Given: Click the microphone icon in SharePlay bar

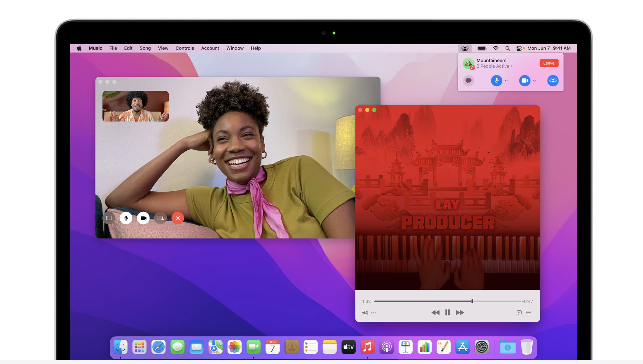Looking at the screenshot, I should coord(496,80).
